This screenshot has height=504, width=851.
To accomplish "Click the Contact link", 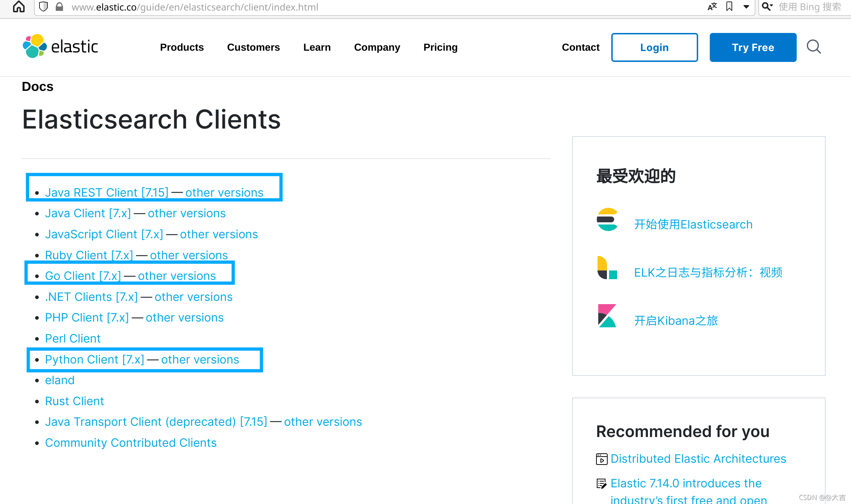I will tap(580, 47).
